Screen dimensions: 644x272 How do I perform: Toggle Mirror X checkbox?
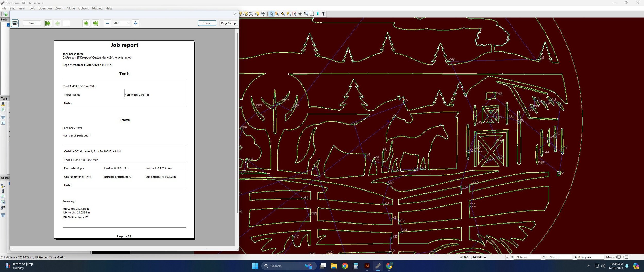619,257
